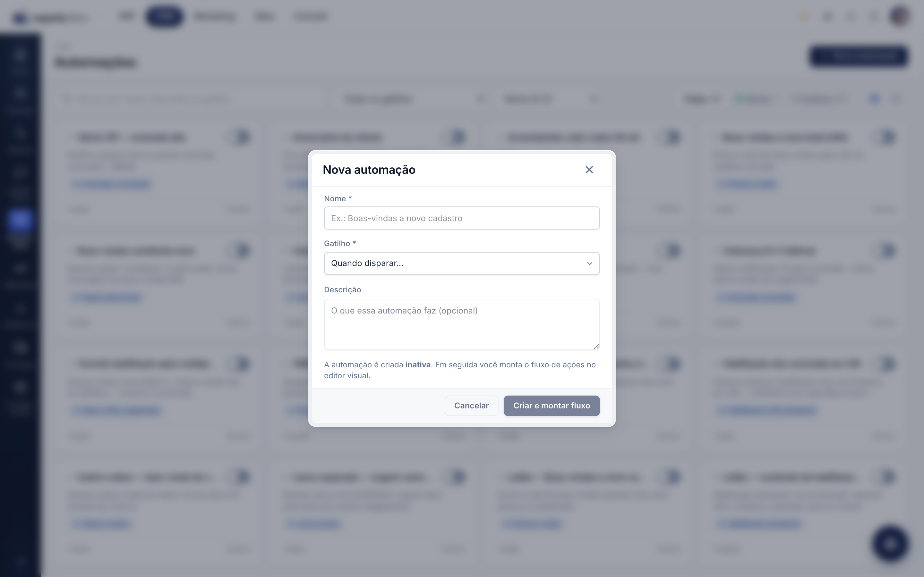Viewport: 924px width, 577px height.
Task: Click the round floating button at the bottom right
Action: pyautogui.click(x=890, y=544)
